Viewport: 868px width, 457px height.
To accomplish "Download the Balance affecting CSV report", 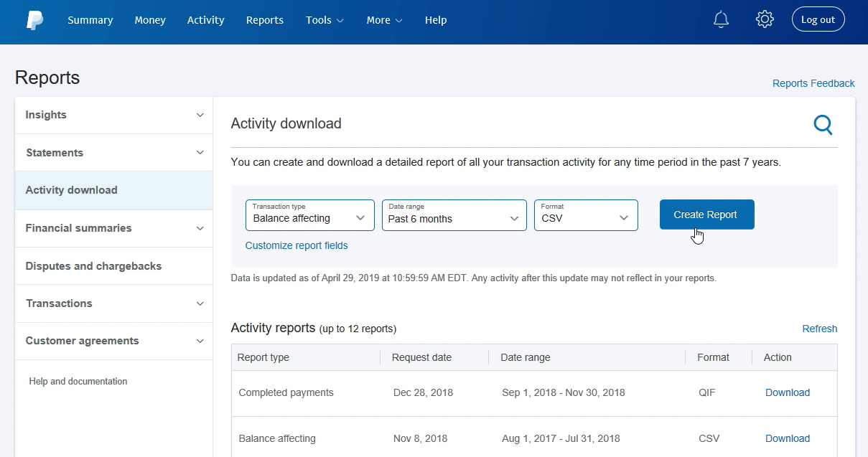I will click(788, 438).
